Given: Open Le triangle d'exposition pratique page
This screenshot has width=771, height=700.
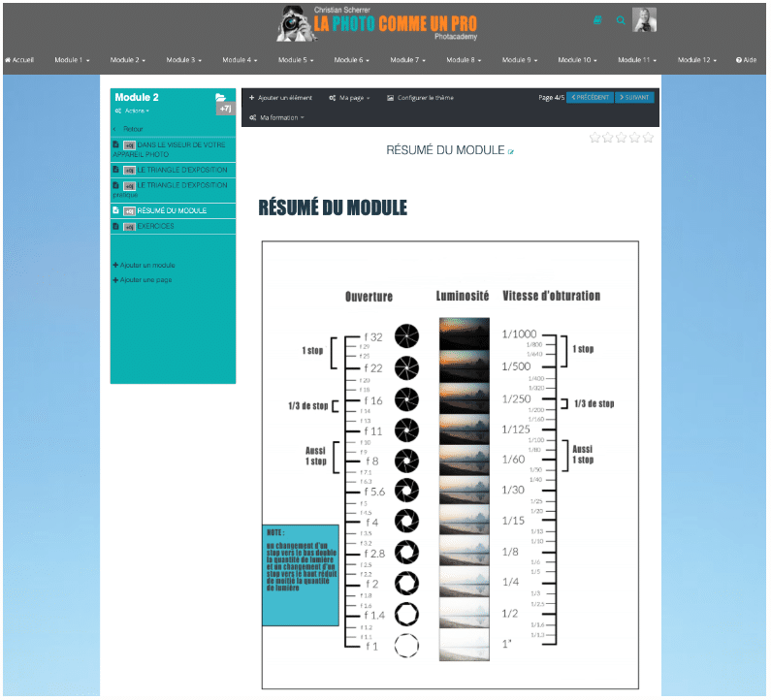Looking at the screenshot, I should click(173, 190).
